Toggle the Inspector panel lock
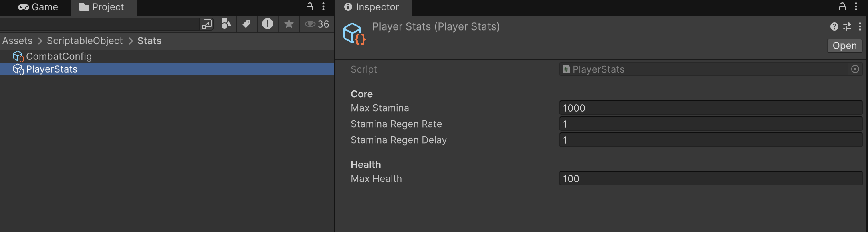 pyautogui.click(x=842, y=6)
